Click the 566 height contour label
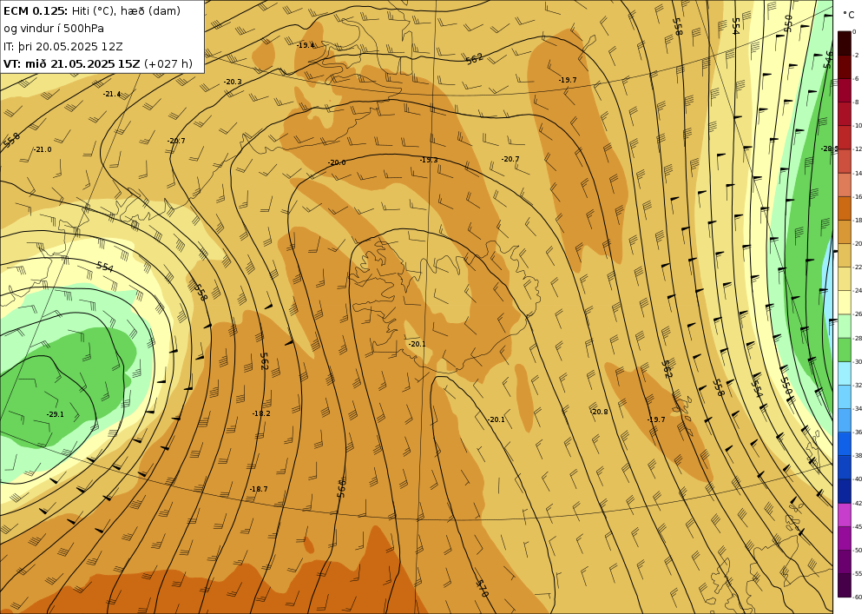Screen dimensions: 868x614 (x=341, y=488)
